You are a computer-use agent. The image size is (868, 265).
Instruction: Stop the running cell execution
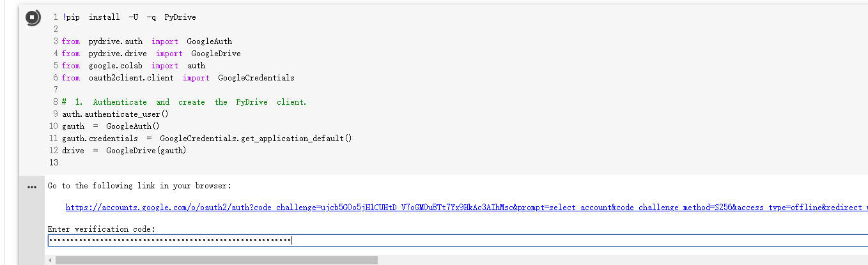(x=33, y=18)
